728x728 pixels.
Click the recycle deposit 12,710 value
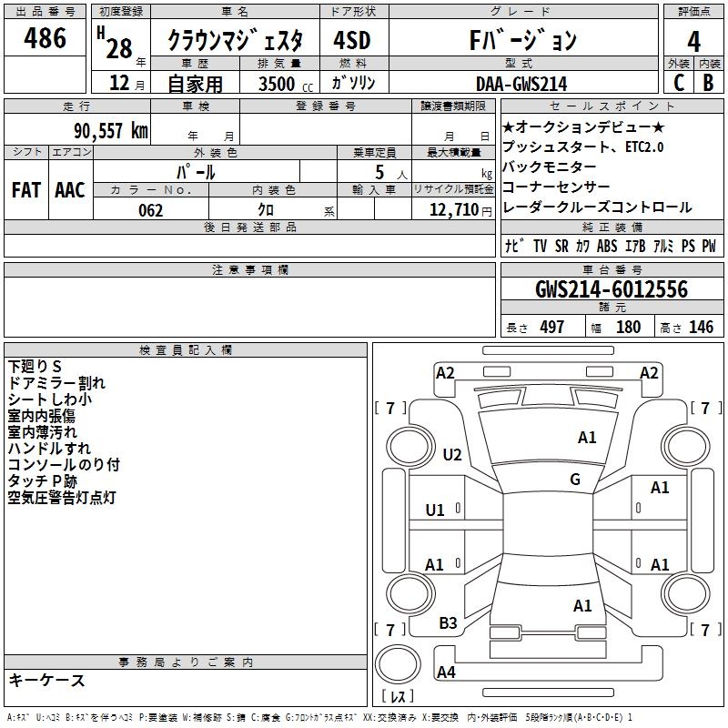452,210
